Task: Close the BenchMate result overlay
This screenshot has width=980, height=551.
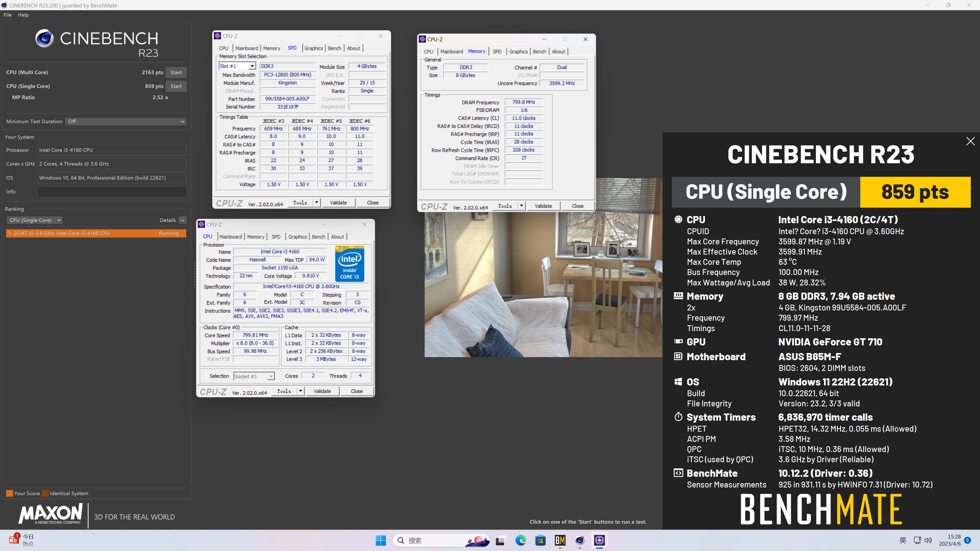Action: 971,141
